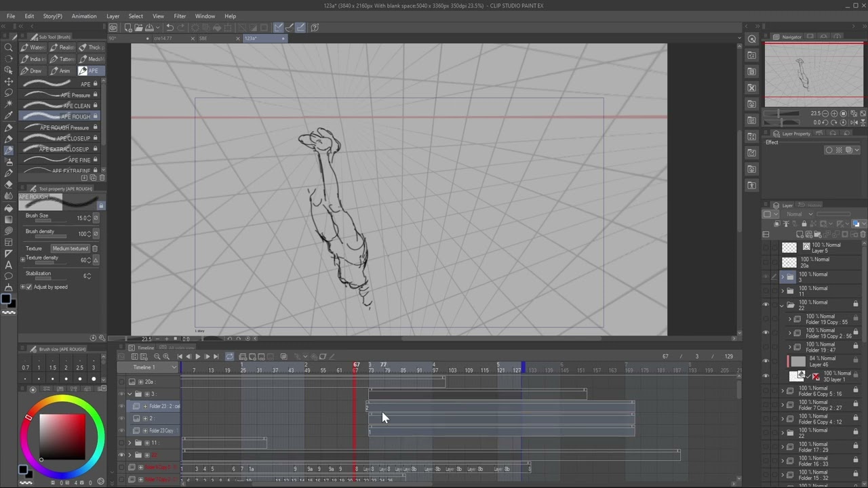Collapse layer folder 22 in layer panel
The image size is (868, 488).
click(x=782, y=305)
